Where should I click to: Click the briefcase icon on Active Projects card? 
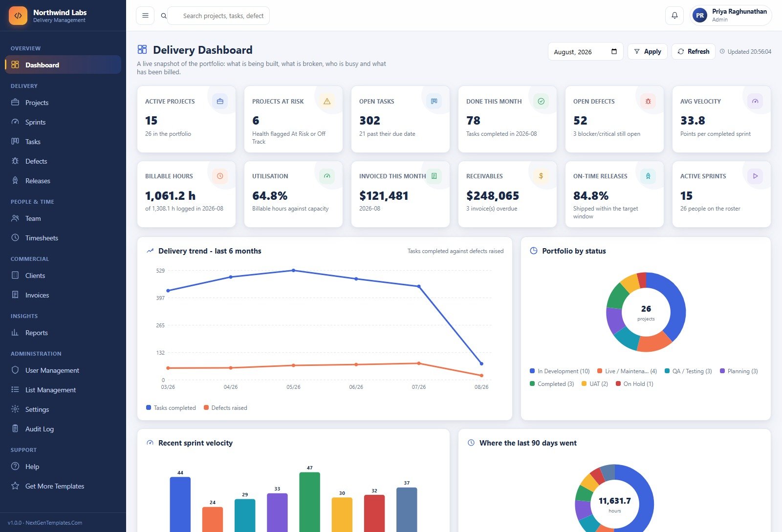[220, 101]
